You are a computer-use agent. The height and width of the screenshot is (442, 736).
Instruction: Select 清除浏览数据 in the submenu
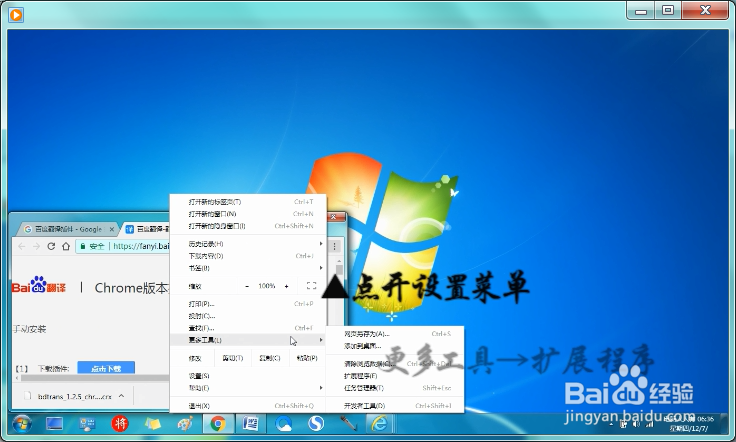click(x=395, y=364)
